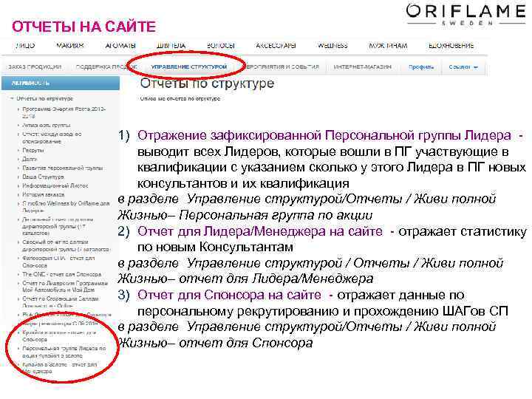Open the 17 каталогов директорской группы report
The image size is (532, 399).
(58, 226)
